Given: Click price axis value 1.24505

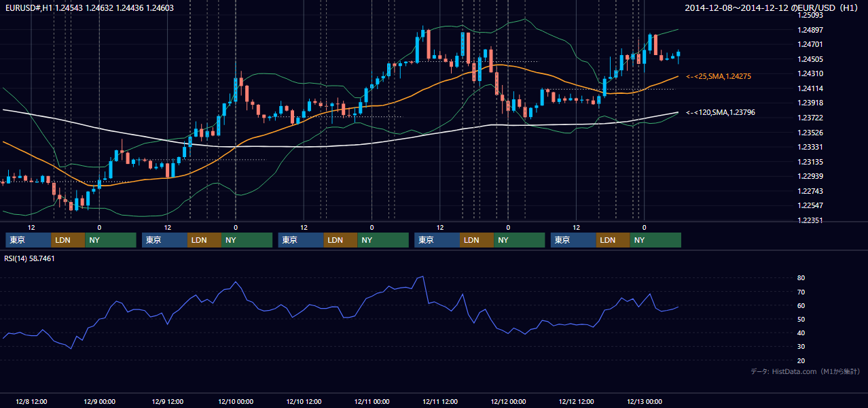Looking at the screenshot, I should [x=810, y=59].
